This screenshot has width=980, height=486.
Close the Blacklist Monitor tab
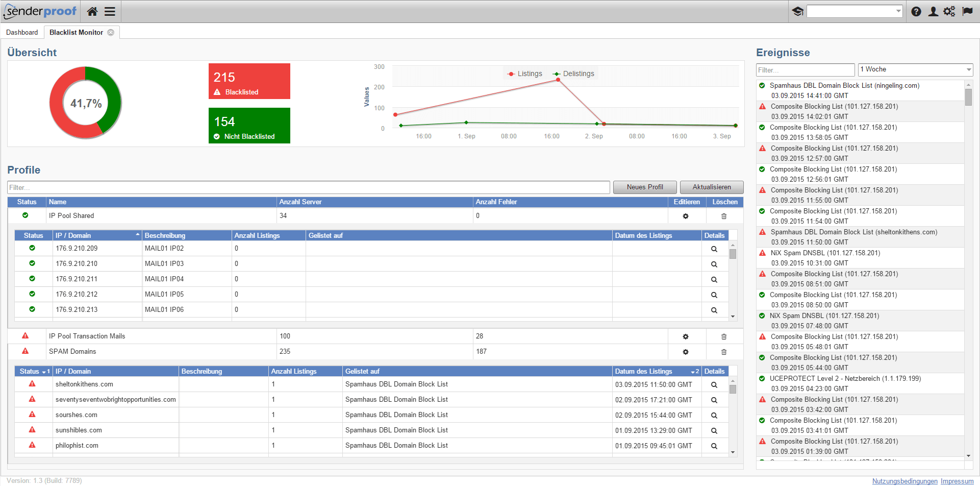[x=111, y=32]
